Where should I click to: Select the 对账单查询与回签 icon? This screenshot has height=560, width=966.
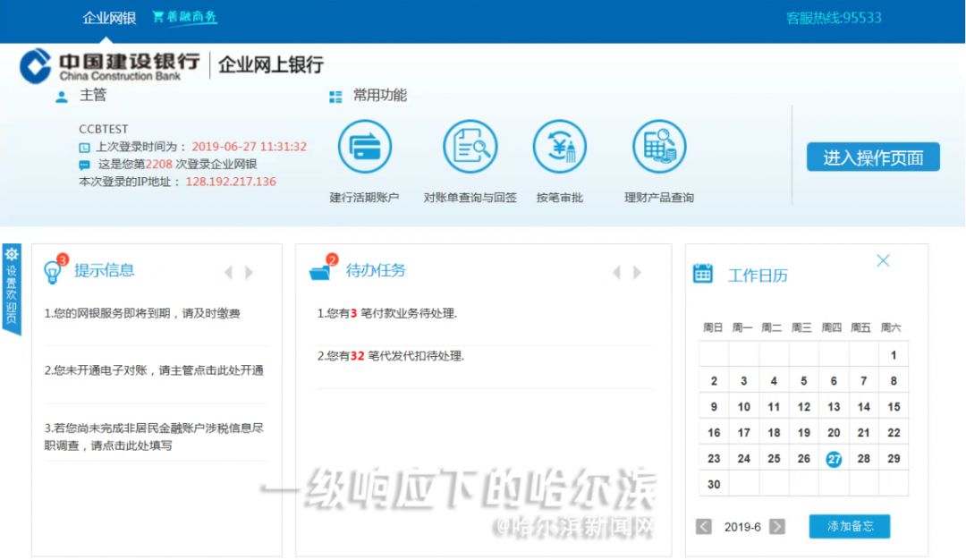click(470, 148)
